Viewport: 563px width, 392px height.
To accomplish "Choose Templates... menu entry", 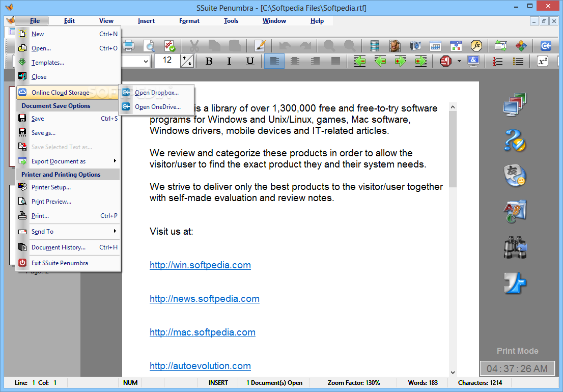I will point(68,63).
